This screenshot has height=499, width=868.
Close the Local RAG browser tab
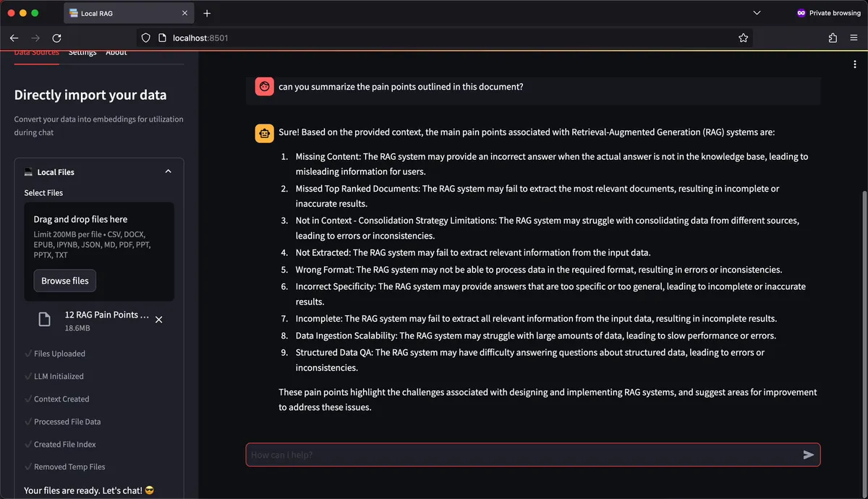point(185,13)
